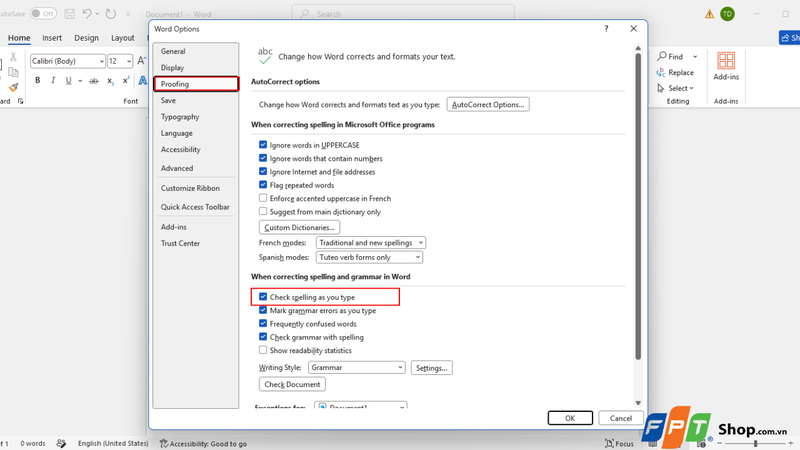The image size is (800, 450).
Task: Select Typography category
Action: [196, 116]
